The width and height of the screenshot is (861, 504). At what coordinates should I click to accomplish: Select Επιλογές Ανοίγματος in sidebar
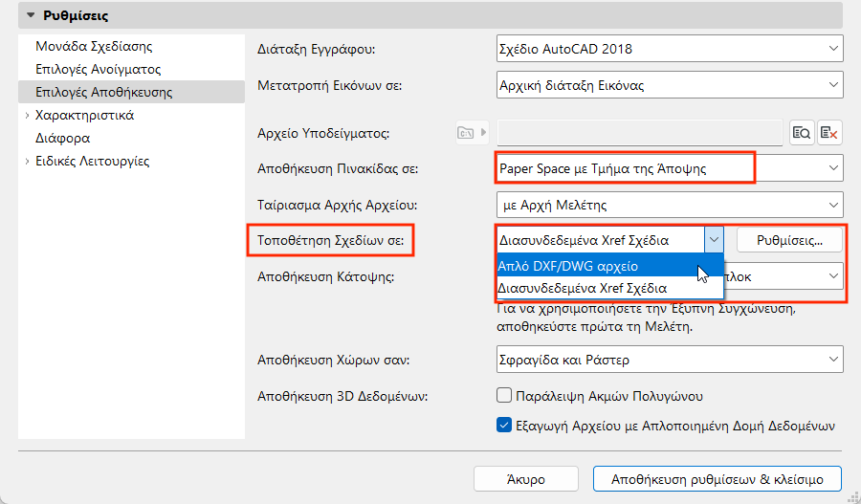coord(98,69)
